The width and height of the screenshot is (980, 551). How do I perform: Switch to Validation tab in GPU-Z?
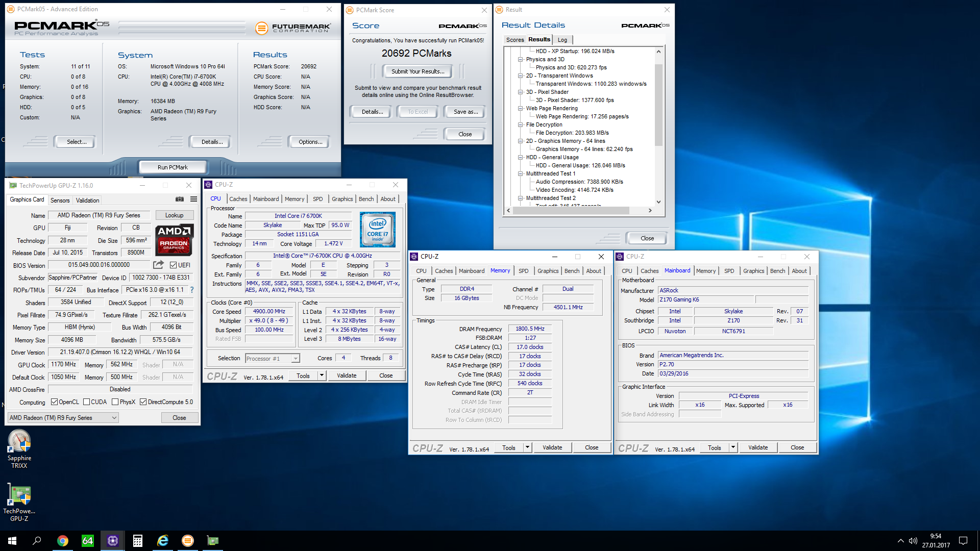pyautogui.click(x=88, y=201)
